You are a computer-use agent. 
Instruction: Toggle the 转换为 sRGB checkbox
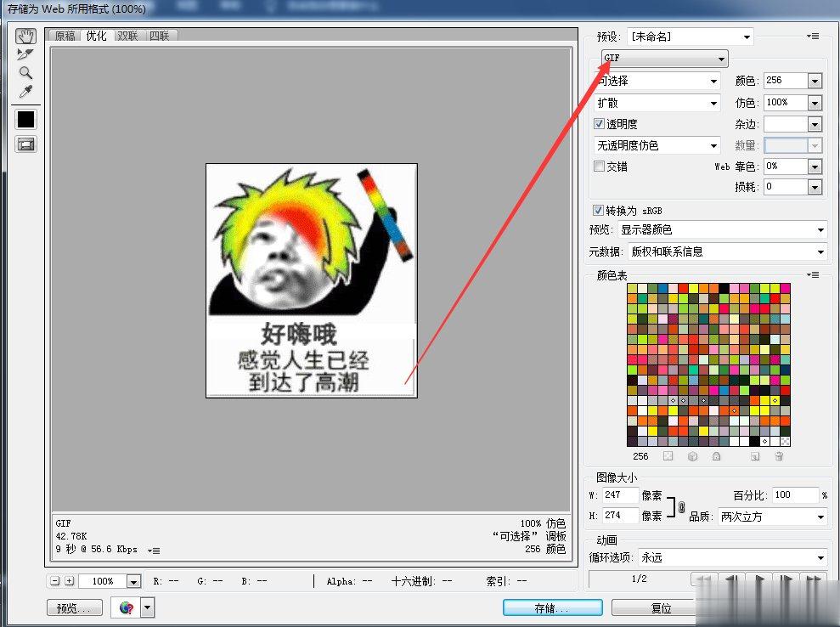598,210
